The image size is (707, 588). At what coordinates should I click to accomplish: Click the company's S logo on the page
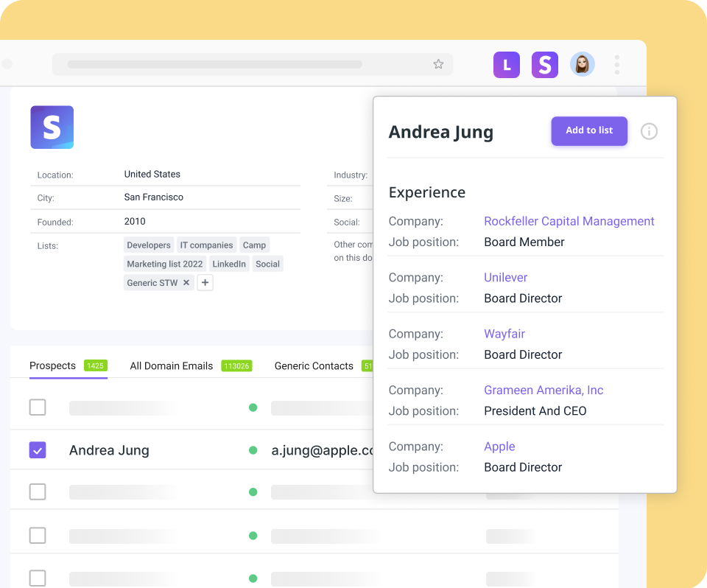(x=52, y=127)
